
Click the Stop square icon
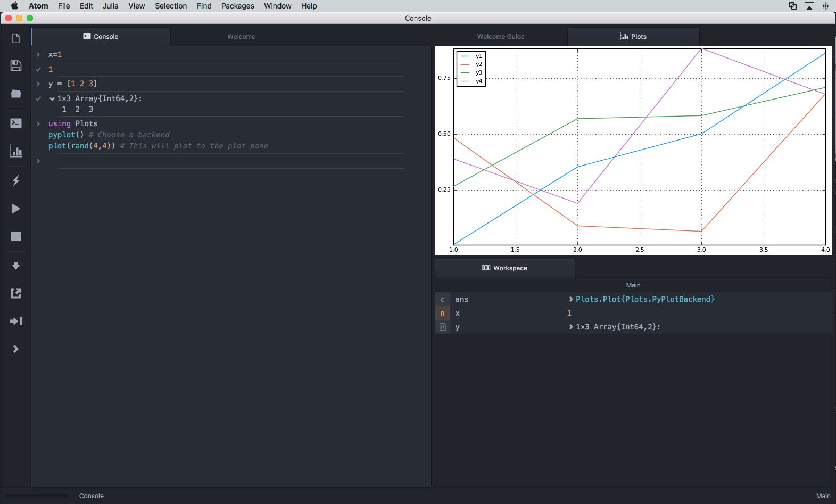[16, 236]
